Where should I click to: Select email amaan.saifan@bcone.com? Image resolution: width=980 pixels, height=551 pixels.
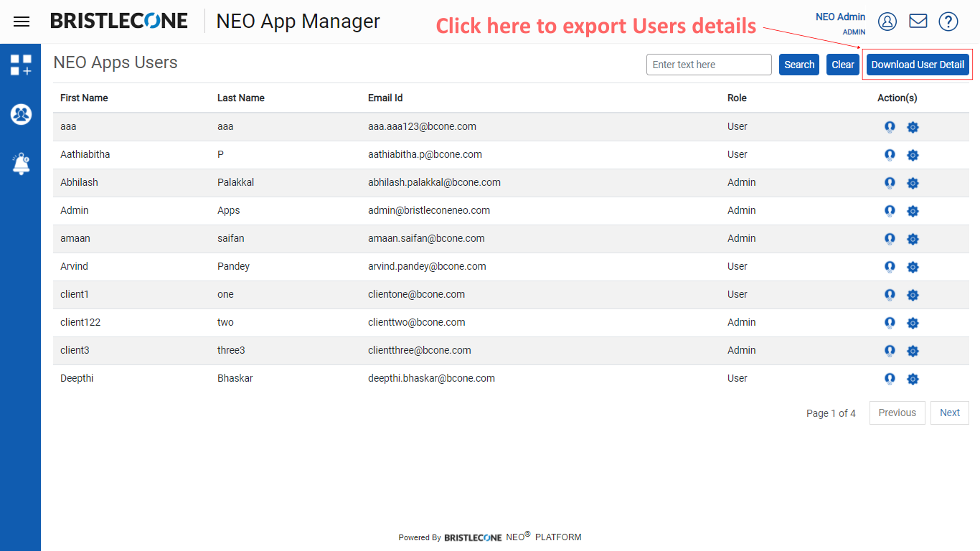click(426, 238)
